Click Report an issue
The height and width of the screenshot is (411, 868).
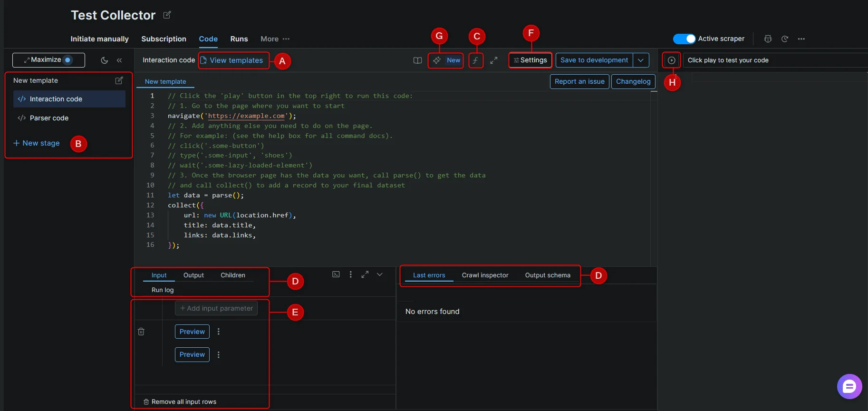pyautogui.click(x=579, y=82)
